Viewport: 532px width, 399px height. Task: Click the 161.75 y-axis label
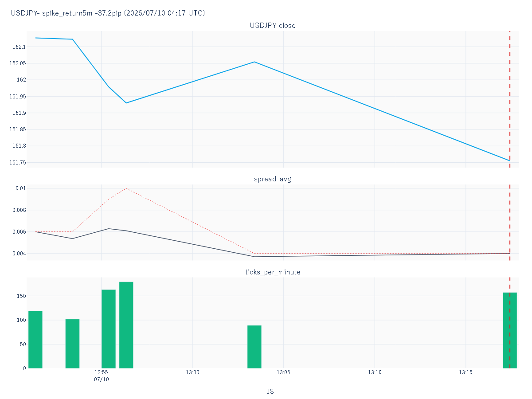(17, 163)
